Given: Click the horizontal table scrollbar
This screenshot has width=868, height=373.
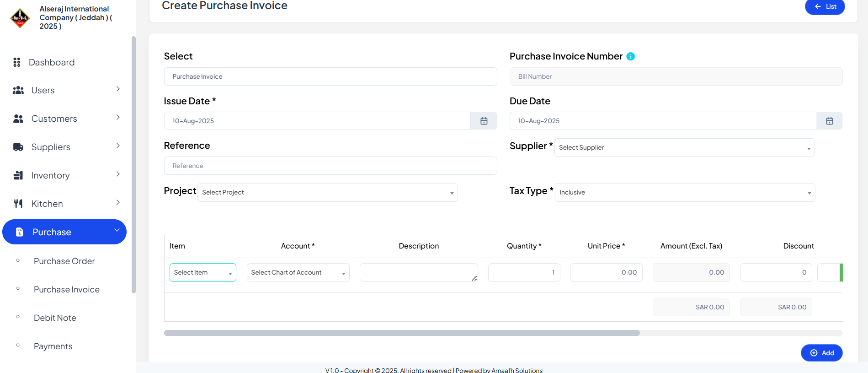Looking at the screenshot, I should point(402,333).
